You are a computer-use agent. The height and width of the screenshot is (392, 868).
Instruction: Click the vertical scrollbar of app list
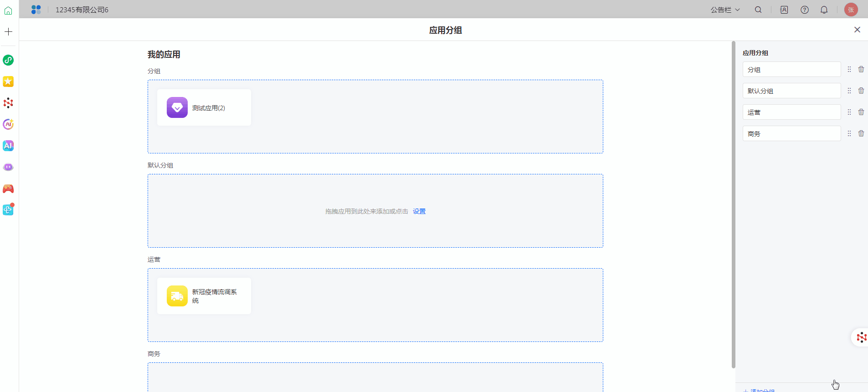[733, 205]
